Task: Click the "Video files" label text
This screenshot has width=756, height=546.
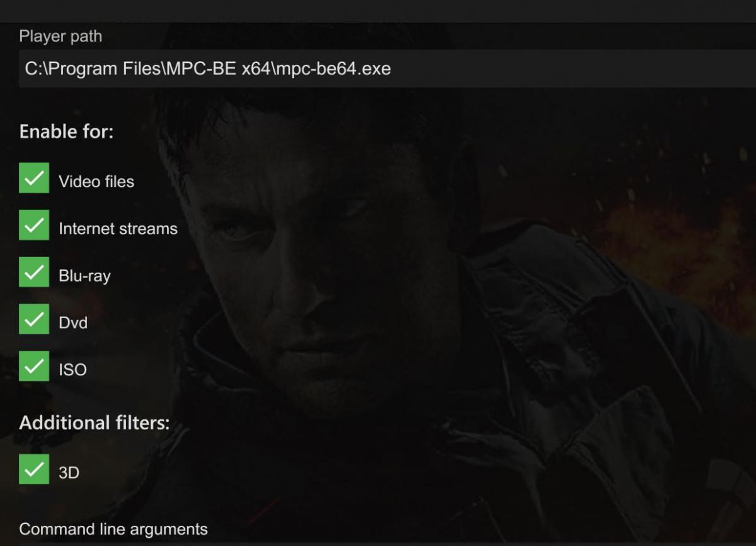Action: click(x=96, y=181)
